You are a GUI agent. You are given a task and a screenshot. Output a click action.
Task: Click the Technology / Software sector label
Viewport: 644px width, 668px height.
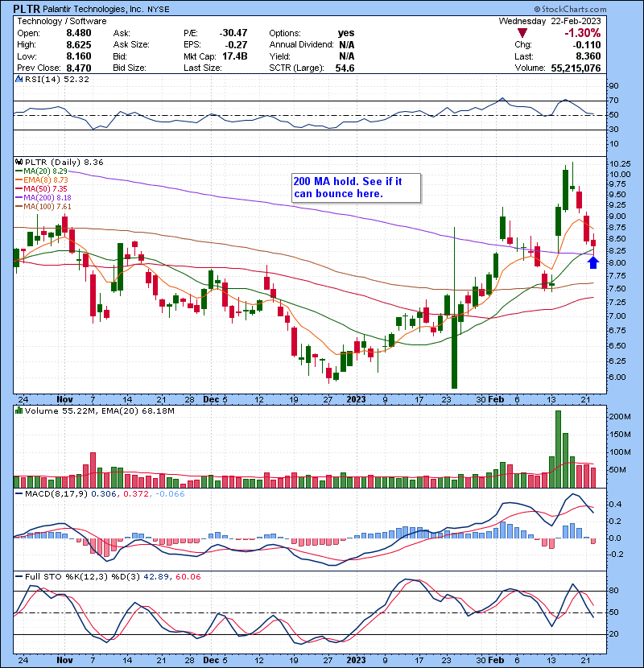(62, 21)
